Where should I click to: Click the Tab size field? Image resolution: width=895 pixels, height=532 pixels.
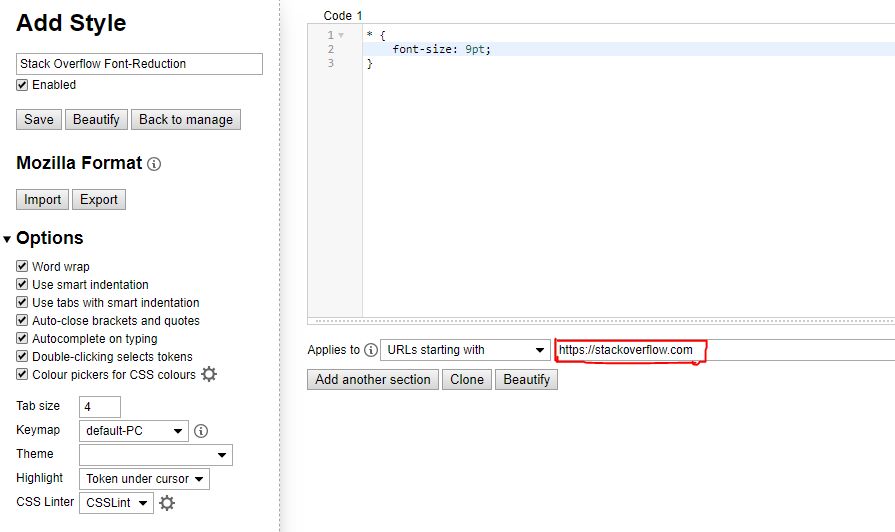(100, 407)
